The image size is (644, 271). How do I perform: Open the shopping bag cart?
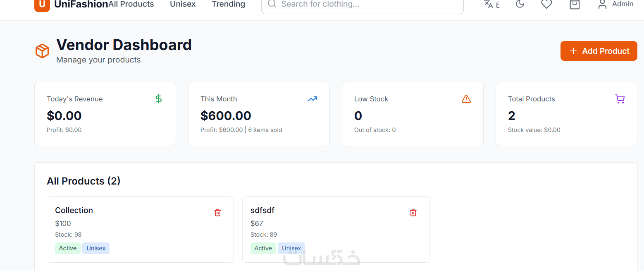coord(575,4)
